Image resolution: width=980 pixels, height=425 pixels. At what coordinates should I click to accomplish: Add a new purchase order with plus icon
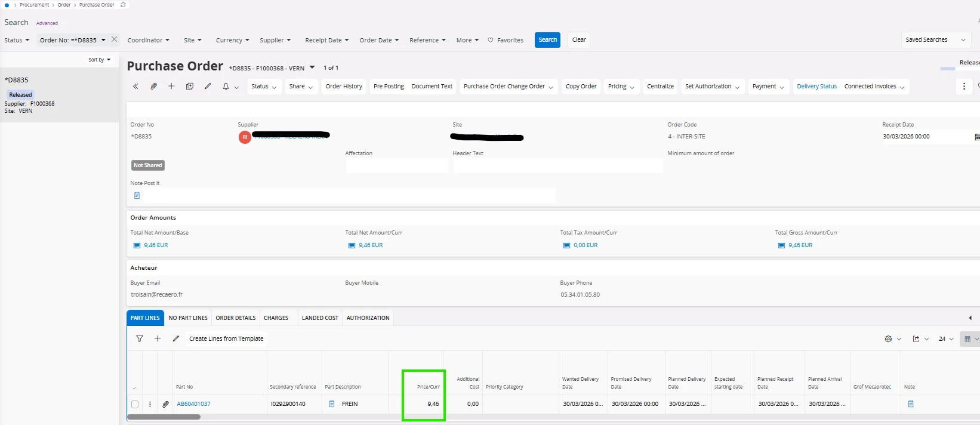point(171,87)
